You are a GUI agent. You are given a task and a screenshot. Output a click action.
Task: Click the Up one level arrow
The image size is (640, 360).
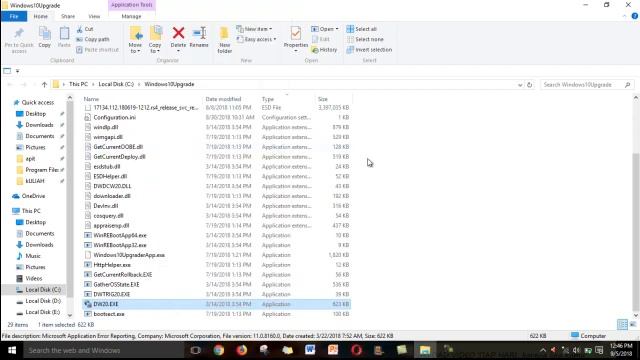tap(44, 84)
